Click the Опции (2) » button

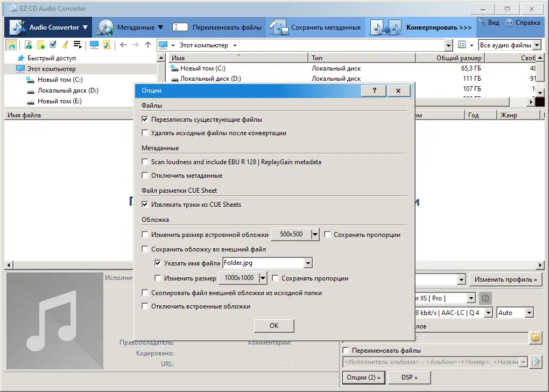point(363,377)
